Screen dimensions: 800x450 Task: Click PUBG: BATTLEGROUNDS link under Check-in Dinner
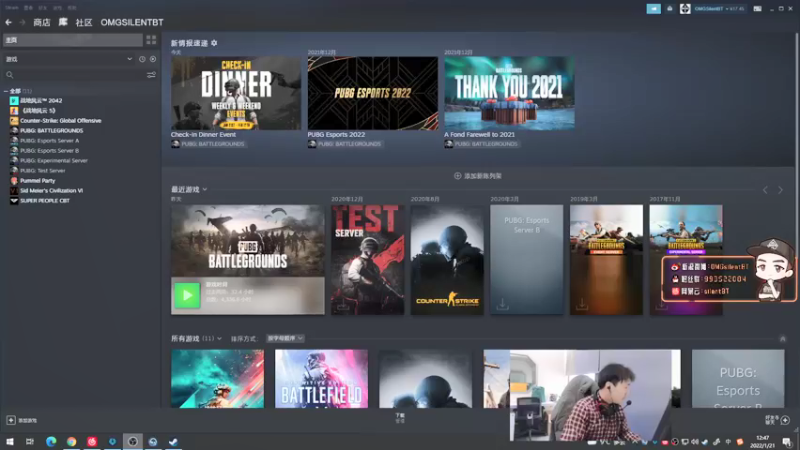(213, 144)
